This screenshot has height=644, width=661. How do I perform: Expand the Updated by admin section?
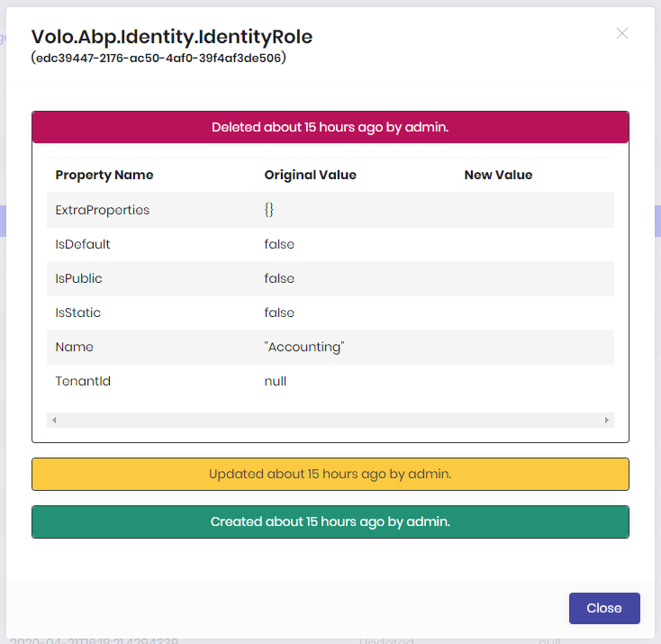pyautogui.click(x=330, y=474)
